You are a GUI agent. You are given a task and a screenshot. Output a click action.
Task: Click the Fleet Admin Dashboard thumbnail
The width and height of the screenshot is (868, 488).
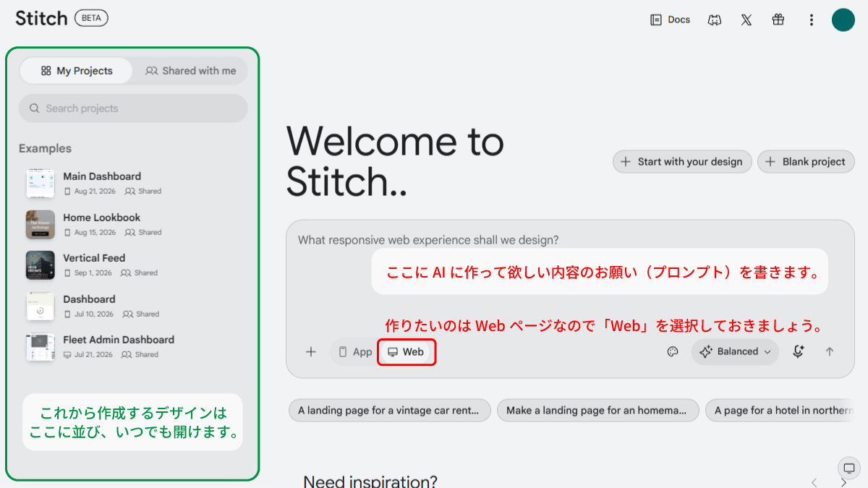pos(41,347)
